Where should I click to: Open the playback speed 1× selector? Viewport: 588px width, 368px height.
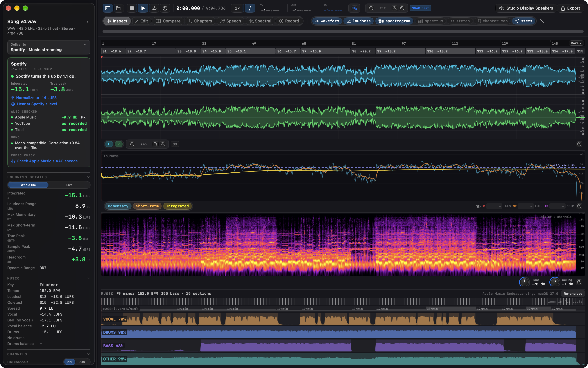[x=237, y=8]
